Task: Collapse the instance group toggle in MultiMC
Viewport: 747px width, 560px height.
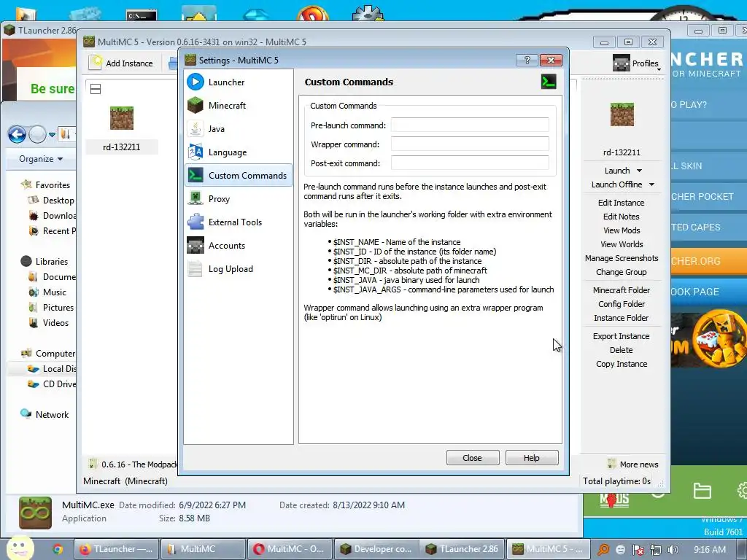Action: tap(96, 88)
